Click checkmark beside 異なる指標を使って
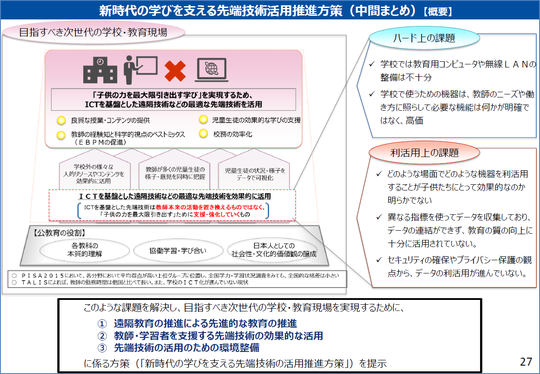 [x=379, y=217]
